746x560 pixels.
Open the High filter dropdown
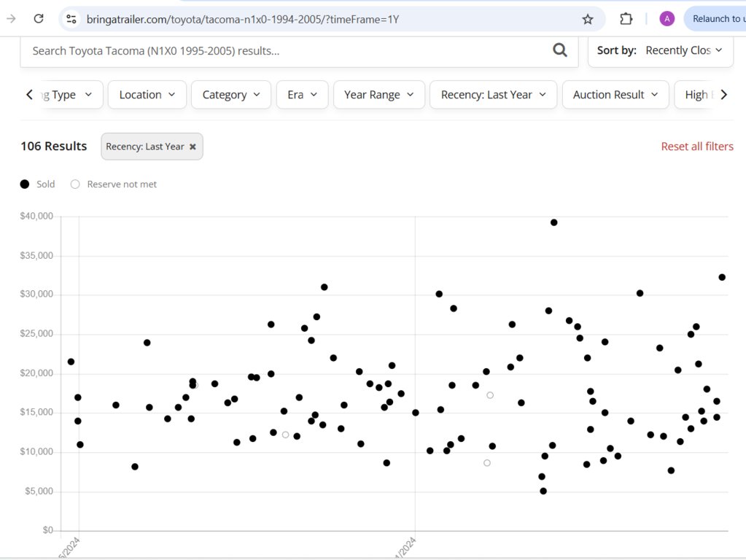[696, 95]
